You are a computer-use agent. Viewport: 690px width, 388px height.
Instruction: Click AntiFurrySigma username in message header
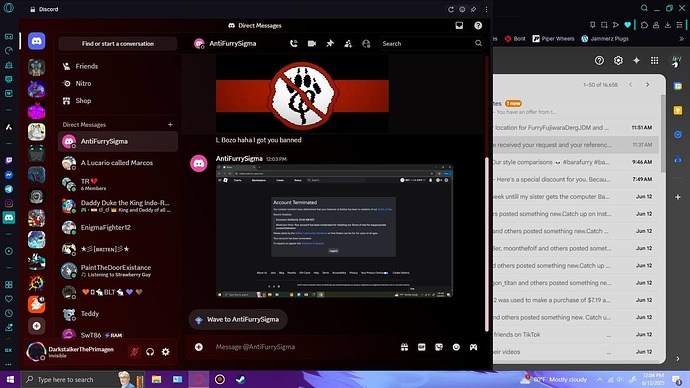coord(239,158)
